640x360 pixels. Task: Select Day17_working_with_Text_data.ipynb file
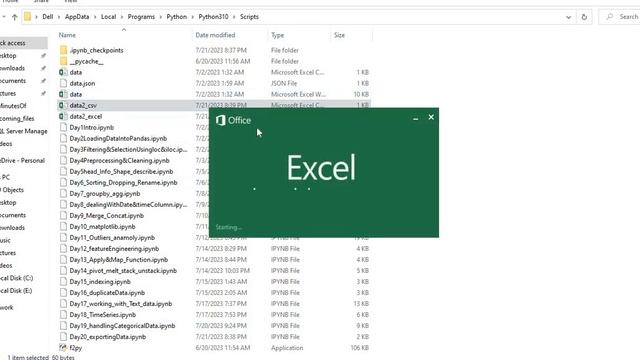coord(120,304)
